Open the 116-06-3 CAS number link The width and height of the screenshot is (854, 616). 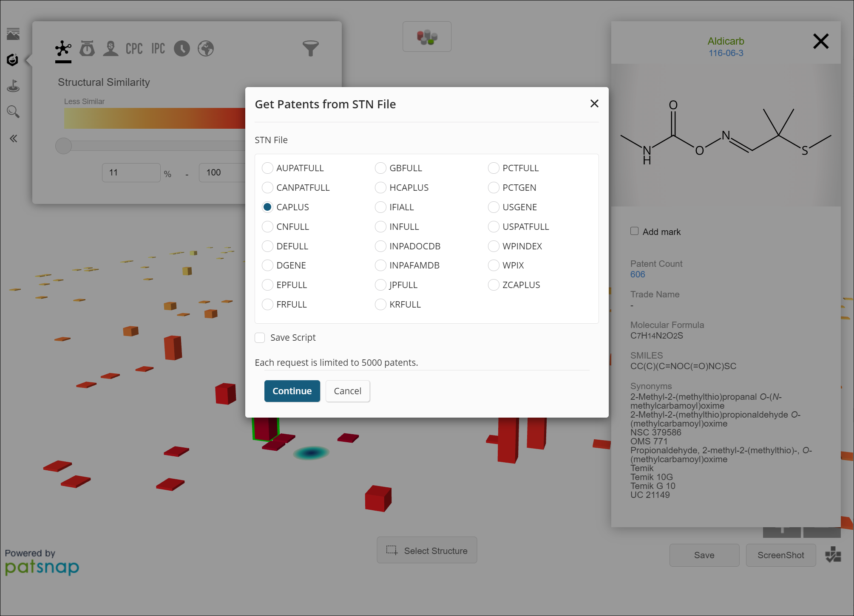point(726,53)
